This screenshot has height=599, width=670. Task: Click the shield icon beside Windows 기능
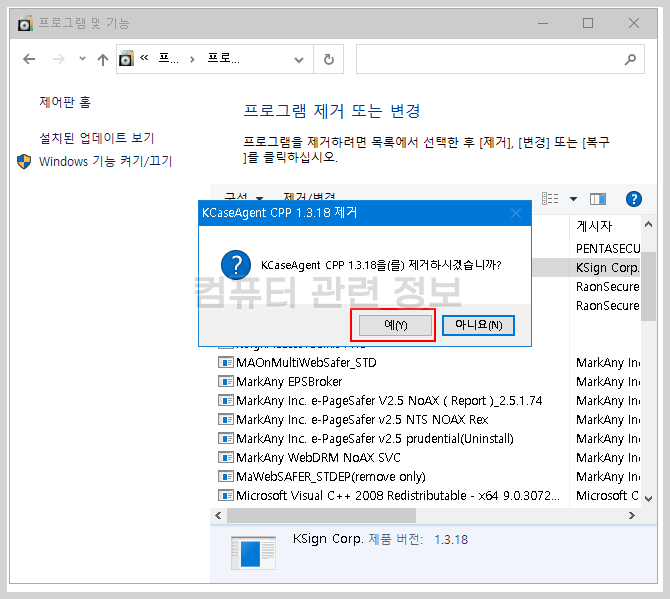point(24,161)
